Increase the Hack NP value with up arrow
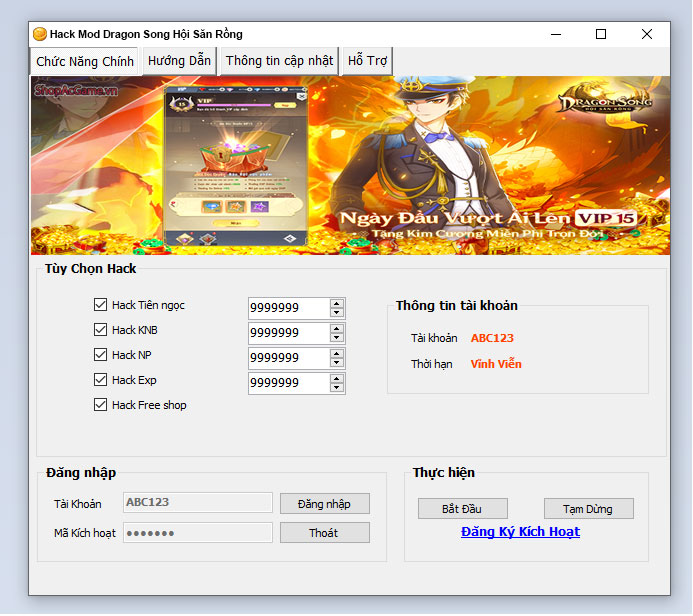693x616 pixels. click(x=337, y=354)
